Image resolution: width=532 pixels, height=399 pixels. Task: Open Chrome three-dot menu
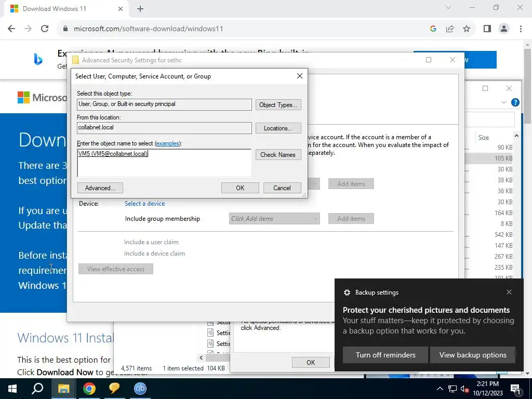click(521, 29)
